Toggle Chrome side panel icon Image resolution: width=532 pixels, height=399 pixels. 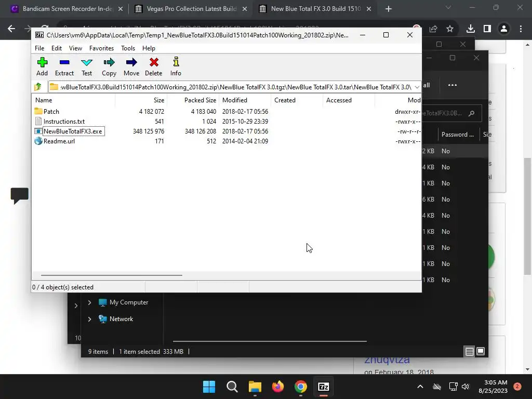click(487, 29)
